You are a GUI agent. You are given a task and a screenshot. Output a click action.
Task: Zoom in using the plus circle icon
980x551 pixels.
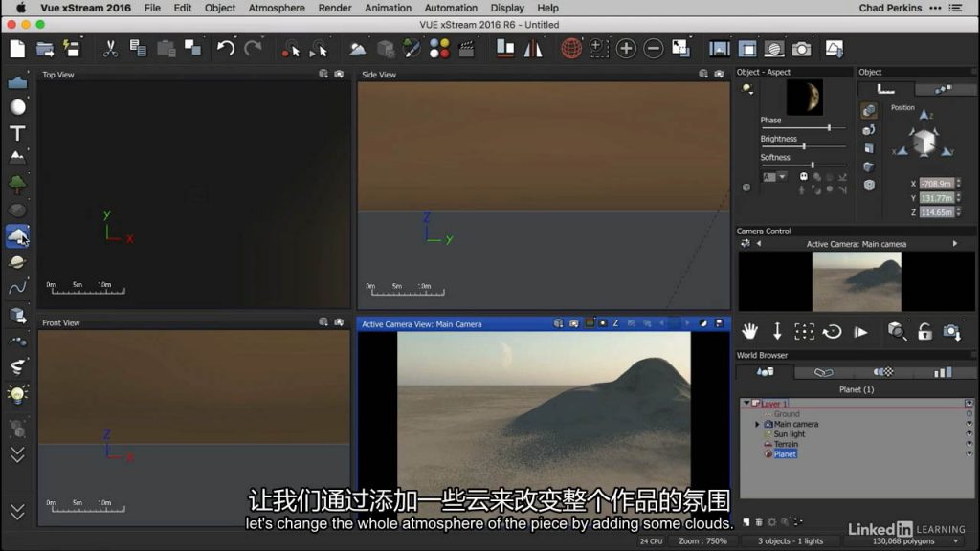point(626,48)
